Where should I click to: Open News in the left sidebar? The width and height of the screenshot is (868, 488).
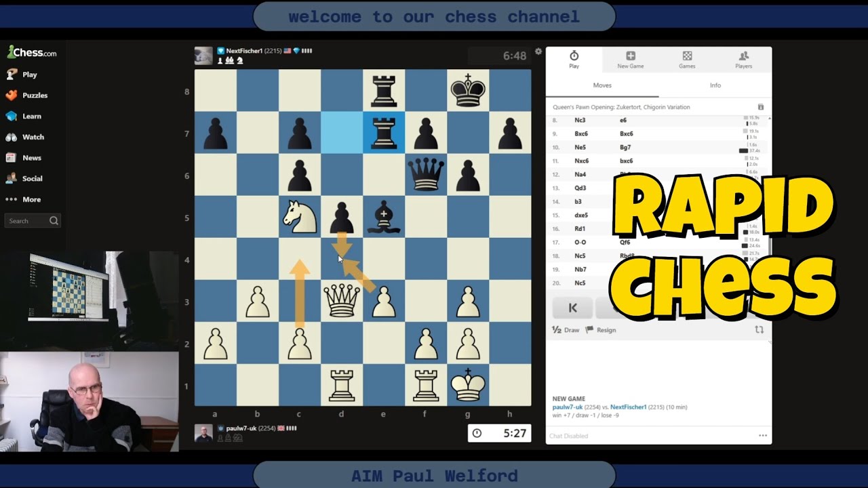click(24, 158)
